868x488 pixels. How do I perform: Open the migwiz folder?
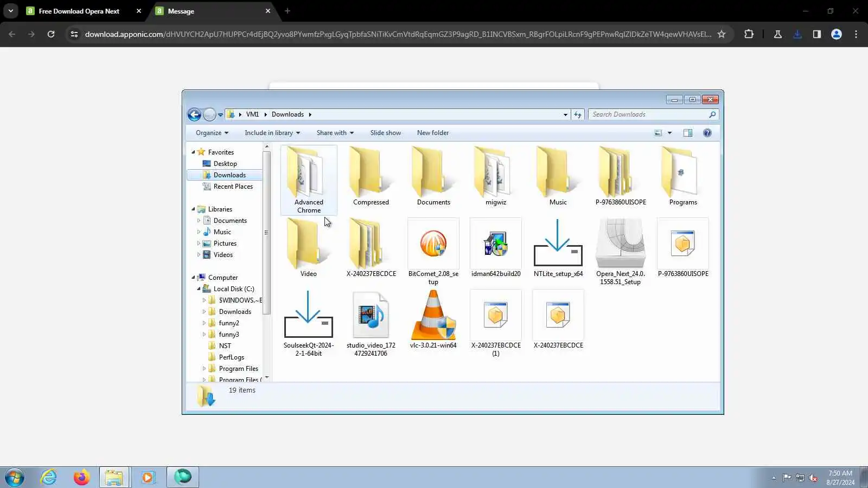click(496, 176)
